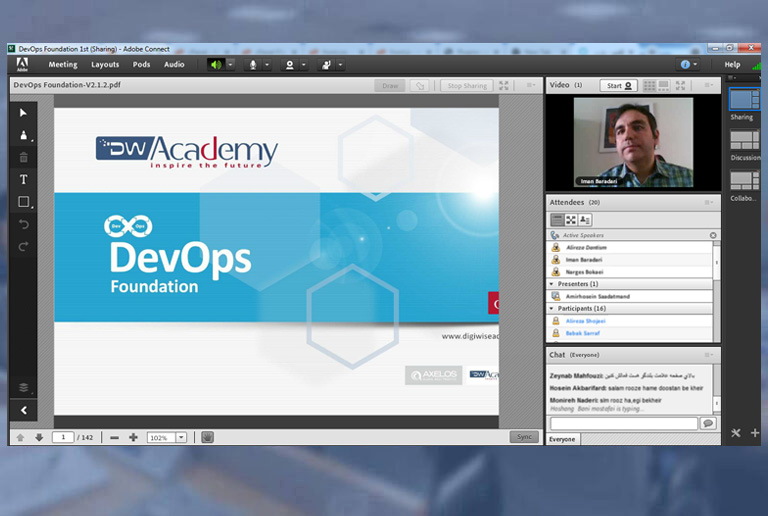This screenshot has width=768, height=516.
Task: Select participant Alireza Shojaei
Action: (630, 321)
